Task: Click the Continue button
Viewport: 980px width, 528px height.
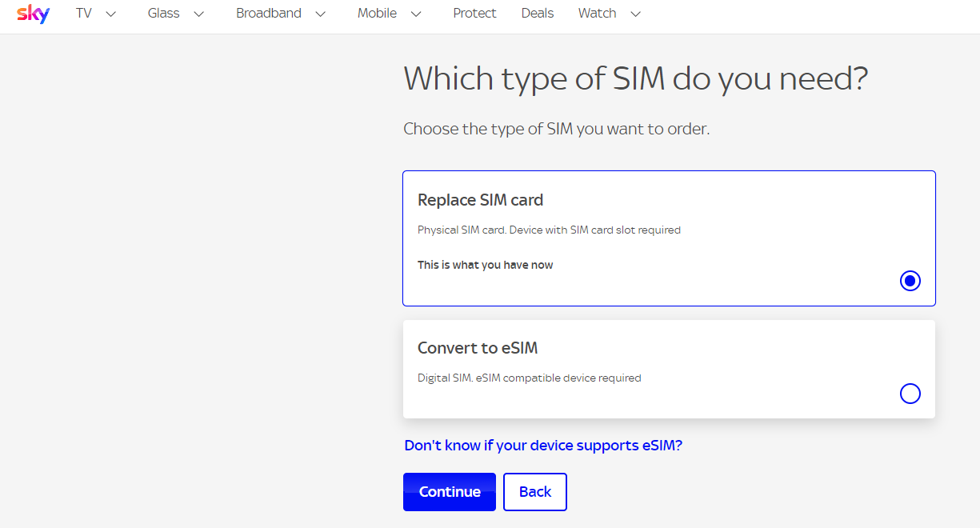Action: point(450,492)
